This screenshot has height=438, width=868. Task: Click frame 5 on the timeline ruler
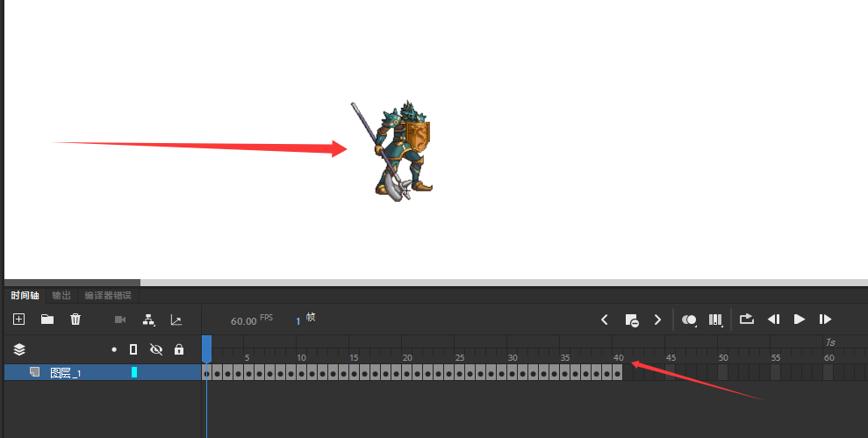247,358
